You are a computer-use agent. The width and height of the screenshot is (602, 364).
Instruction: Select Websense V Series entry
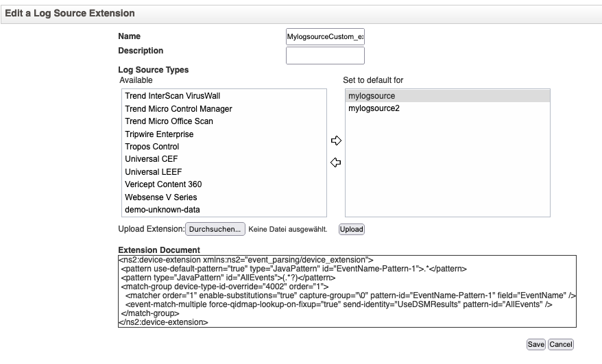click(x=160, y=197)
